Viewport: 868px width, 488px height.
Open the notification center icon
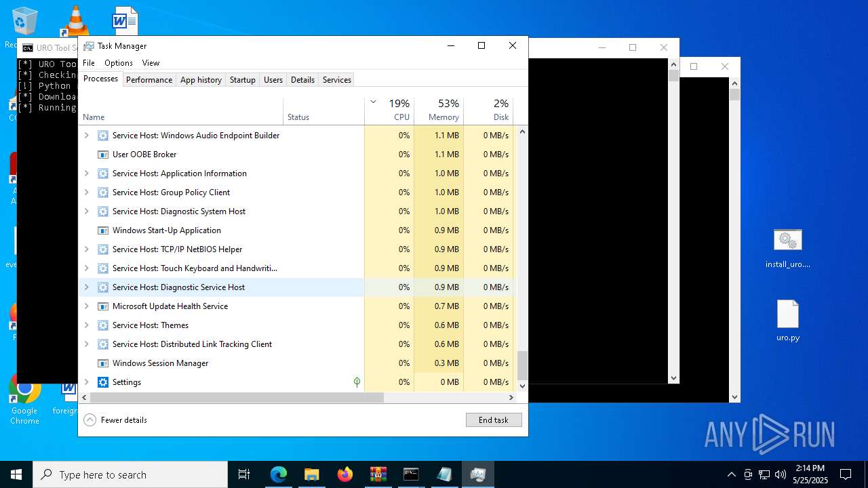pyautogui.click(x=846, y=474)
